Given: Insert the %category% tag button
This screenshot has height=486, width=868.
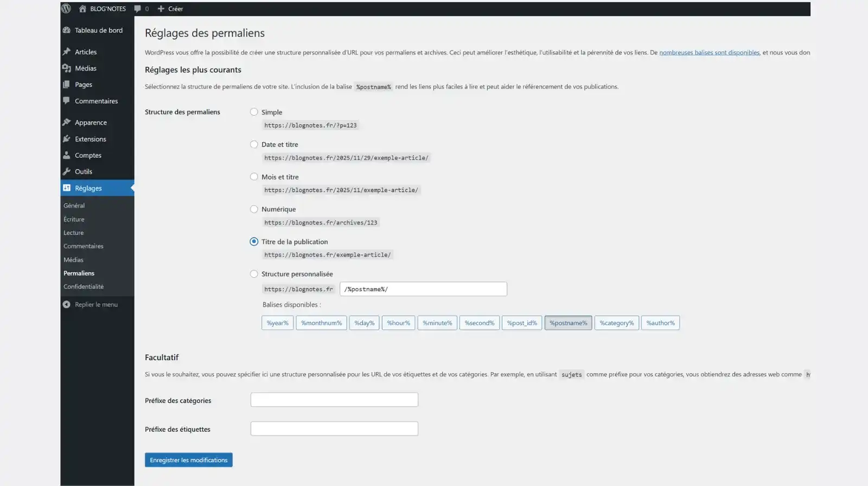Looking at the screenshot, I should pyautogui.click(x=616, y=323).
